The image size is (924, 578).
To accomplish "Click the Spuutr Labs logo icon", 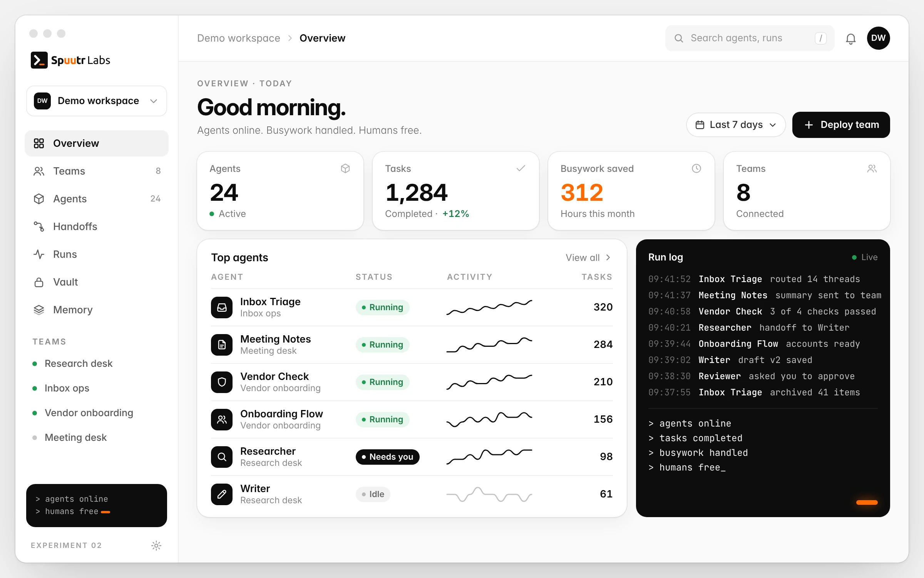I will point(39,60).
